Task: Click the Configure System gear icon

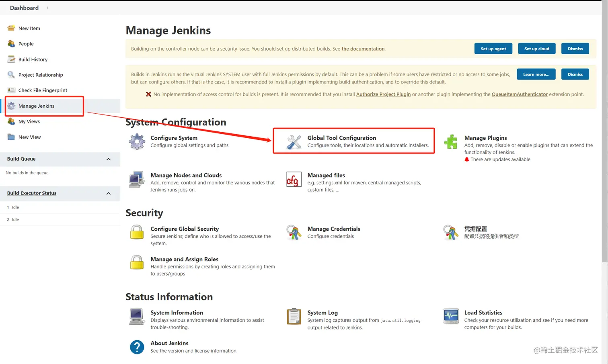Action: 137,142
